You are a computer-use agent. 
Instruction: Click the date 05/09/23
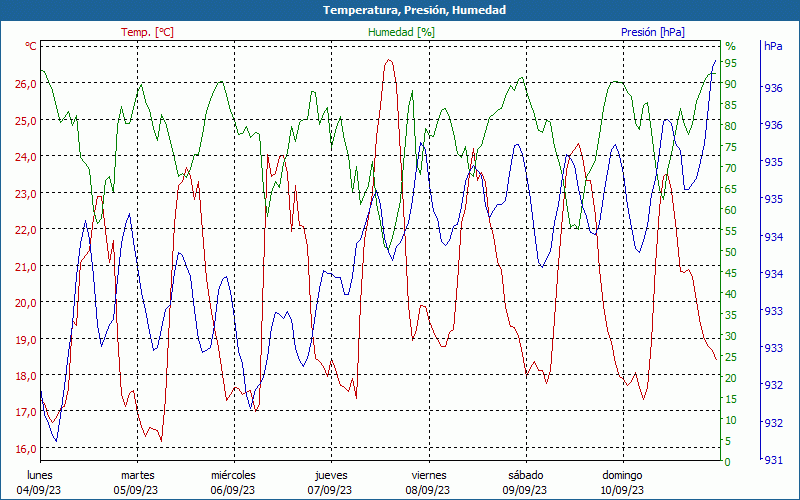pos(136,490)
